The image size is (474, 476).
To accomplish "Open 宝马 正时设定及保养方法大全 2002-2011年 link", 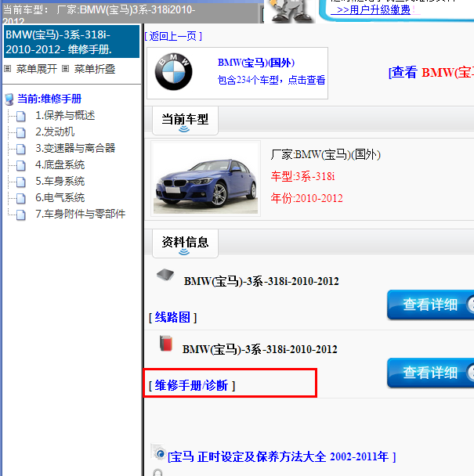I will pos(281,457).
